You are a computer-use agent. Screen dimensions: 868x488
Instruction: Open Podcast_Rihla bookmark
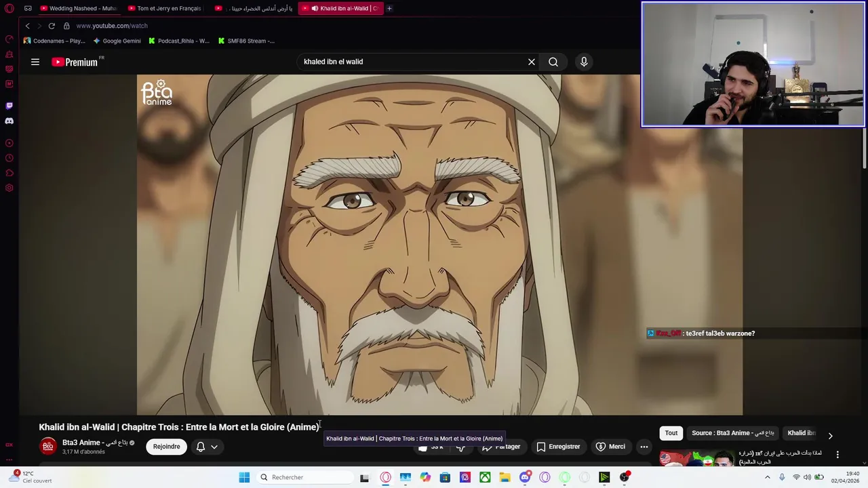pyautogui.click(x=178, y=41)
